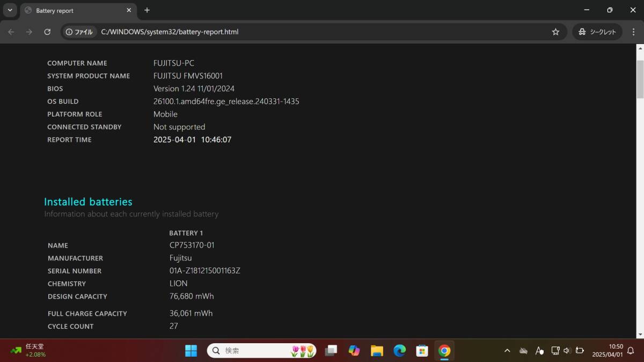Click the chemistry value LION
Image resolution: width=644 pixels, height=362 pixels.
tap(179, 284)
